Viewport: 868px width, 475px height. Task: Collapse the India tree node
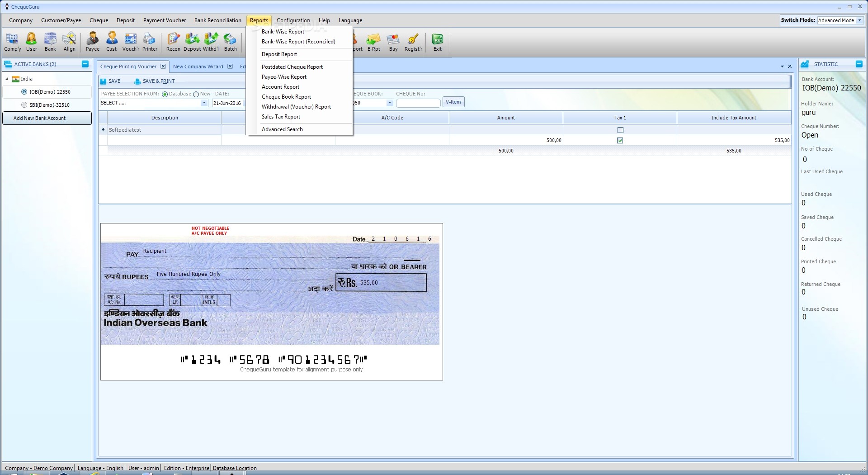click(x=7, y=79)
